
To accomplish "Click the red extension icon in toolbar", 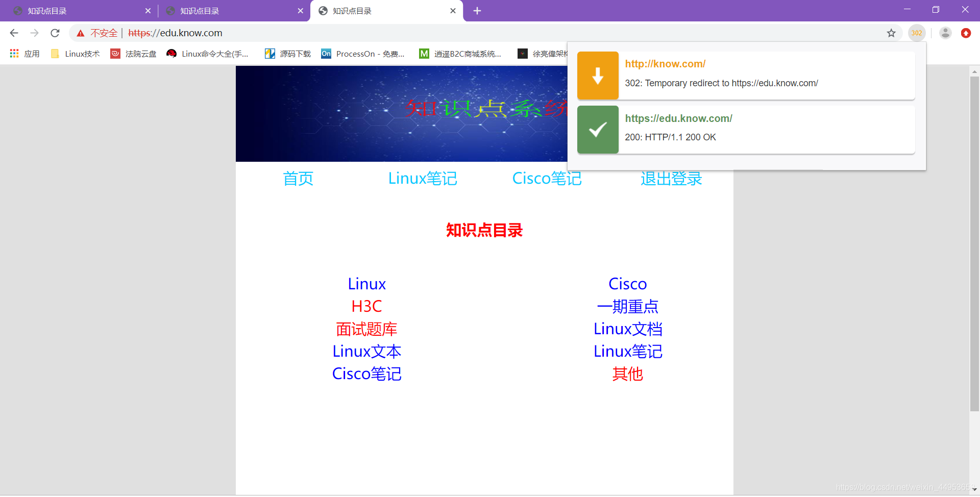I will click(x=966, y=33).
